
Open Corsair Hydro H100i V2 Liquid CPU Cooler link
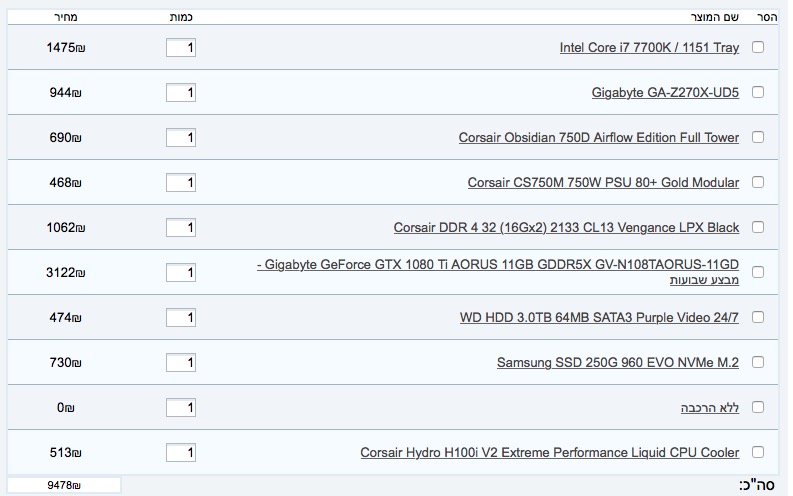tap(550, 453)
